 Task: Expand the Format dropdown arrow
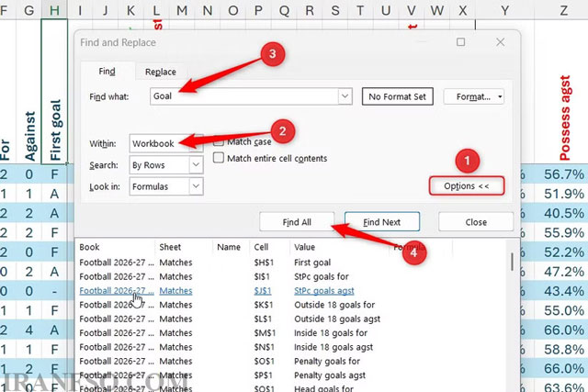pos(500,96)
